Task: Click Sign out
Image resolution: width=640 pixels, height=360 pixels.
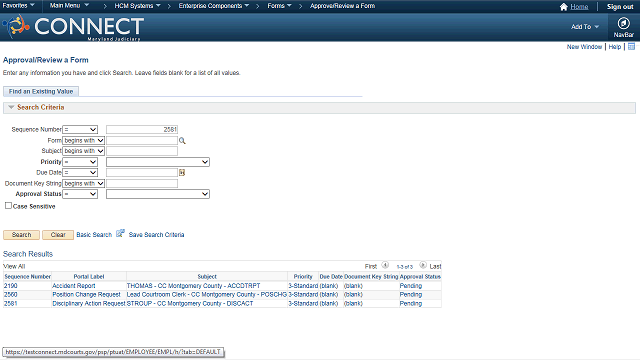Action: (x=620, y=7)
